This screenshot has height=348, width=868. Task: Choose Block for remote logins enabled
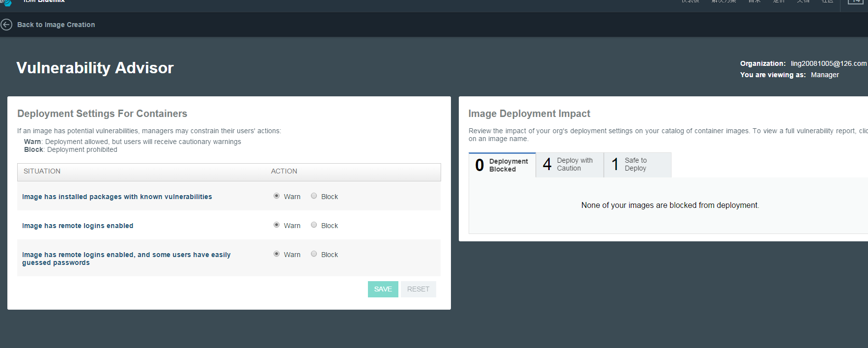(314, 225)
